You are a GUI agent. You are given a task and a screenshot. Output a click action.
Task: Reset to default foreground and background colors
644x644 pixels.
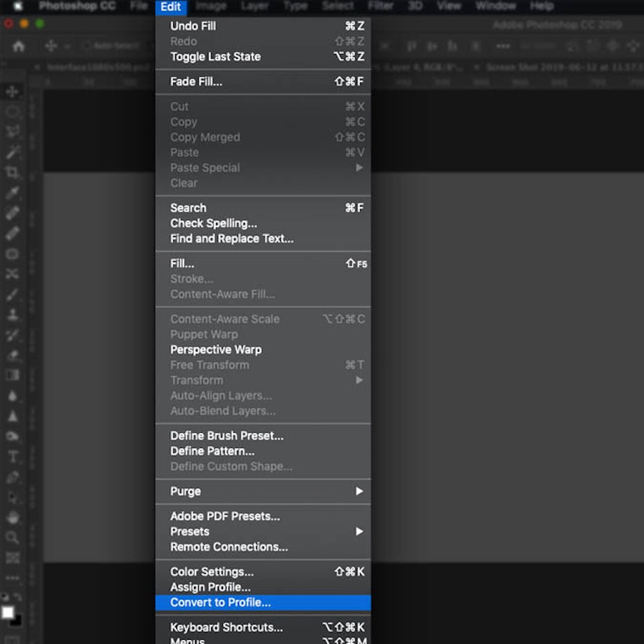pyautogui.click(x=5, y=596)
